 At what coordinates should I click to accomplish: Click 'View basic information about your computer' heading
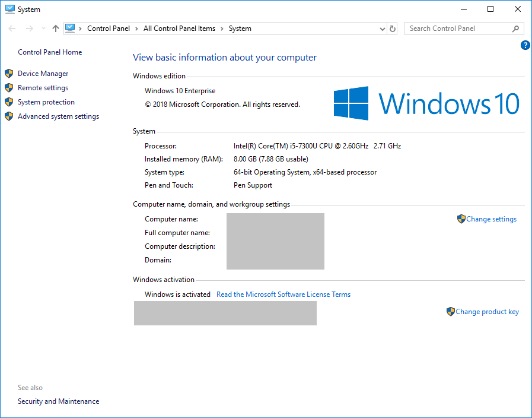225,58
